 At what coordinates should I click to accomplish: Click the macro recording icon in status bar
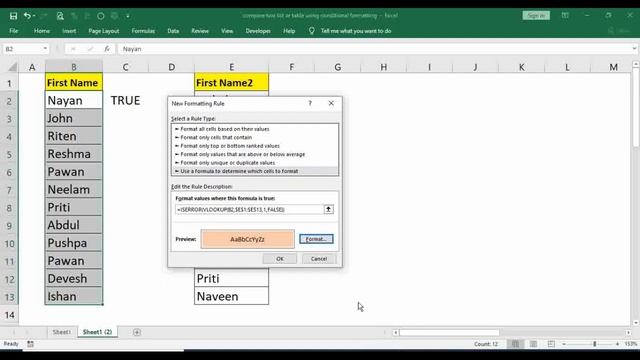click(31, 344)
